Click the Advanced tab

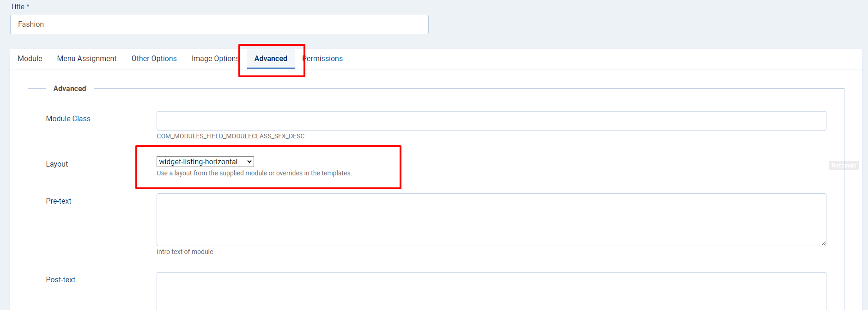coord(271,59)
